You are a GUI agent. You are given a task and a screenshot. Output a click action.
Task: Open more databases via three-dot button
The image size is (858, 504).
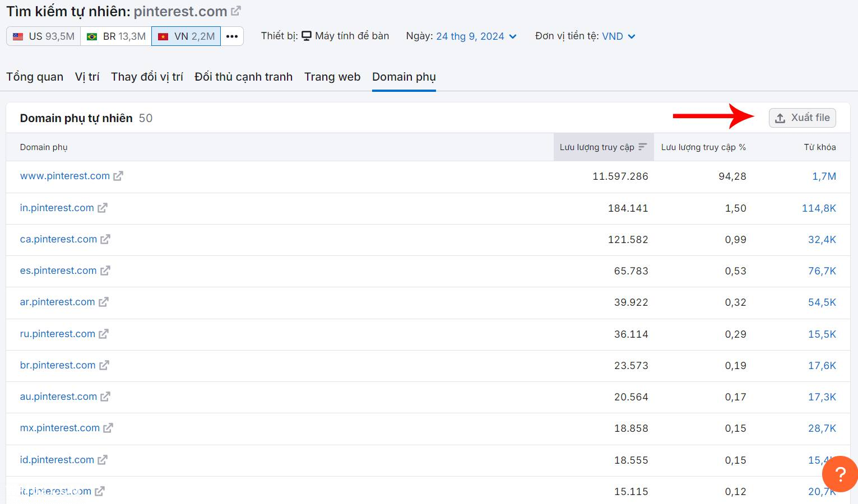pyautogui.click(x=232, y=36)
